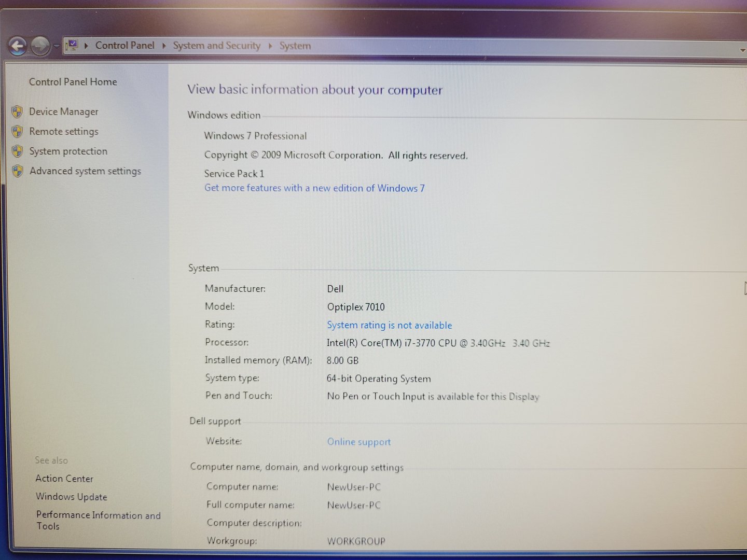Expand the arrow after System and Security

coord(270,46)
